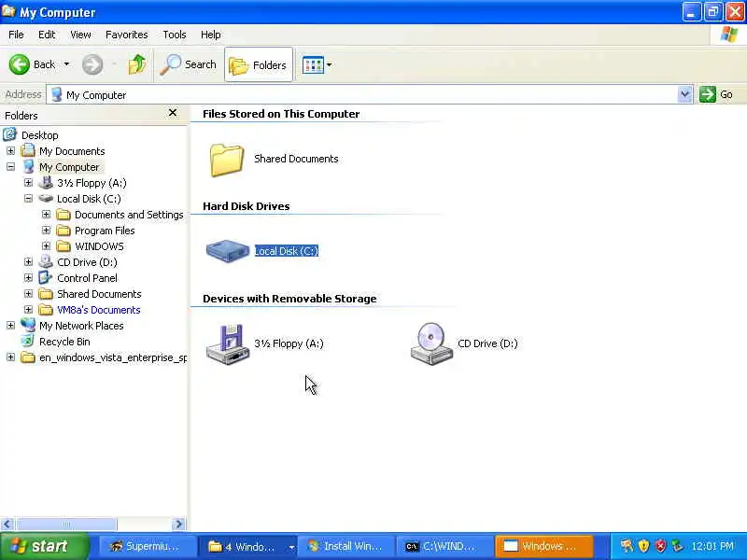The image size is (747, 560).
Task: Close the Folders pane
Action: coord(173,113)
